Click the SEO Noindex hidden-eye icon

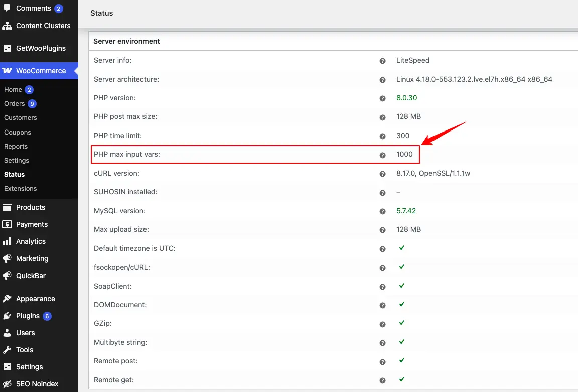coord(7,384)
